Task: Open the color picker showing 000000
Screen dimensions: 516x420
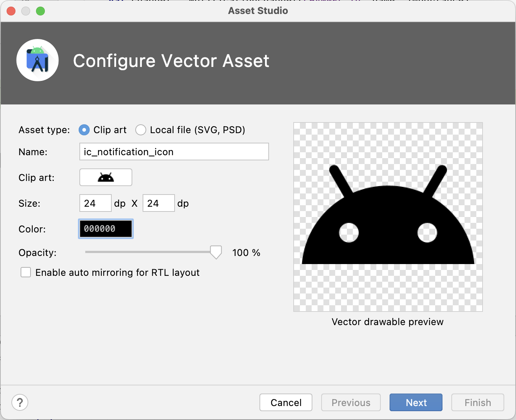Action: pos(105,228)
